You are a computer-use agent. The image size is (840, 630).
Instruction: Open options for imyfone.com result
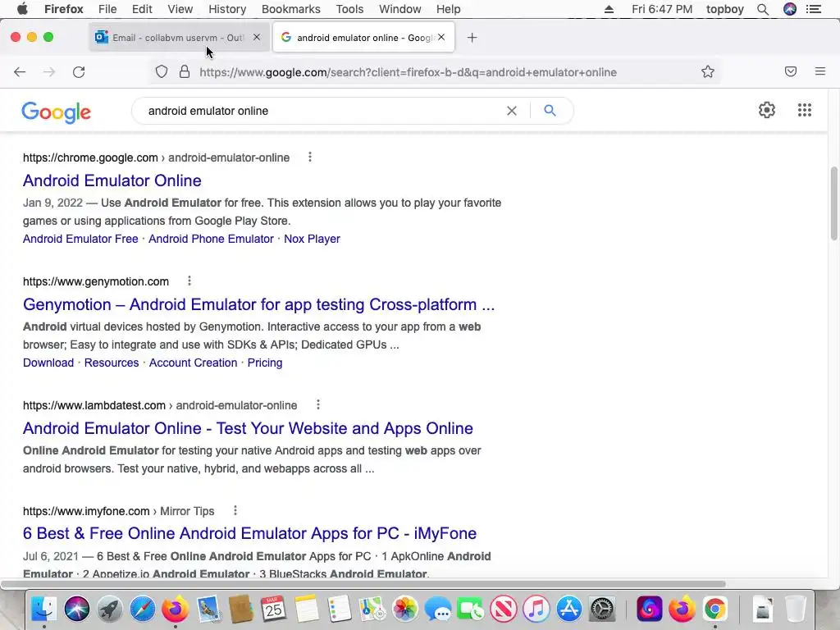point(235,510)
